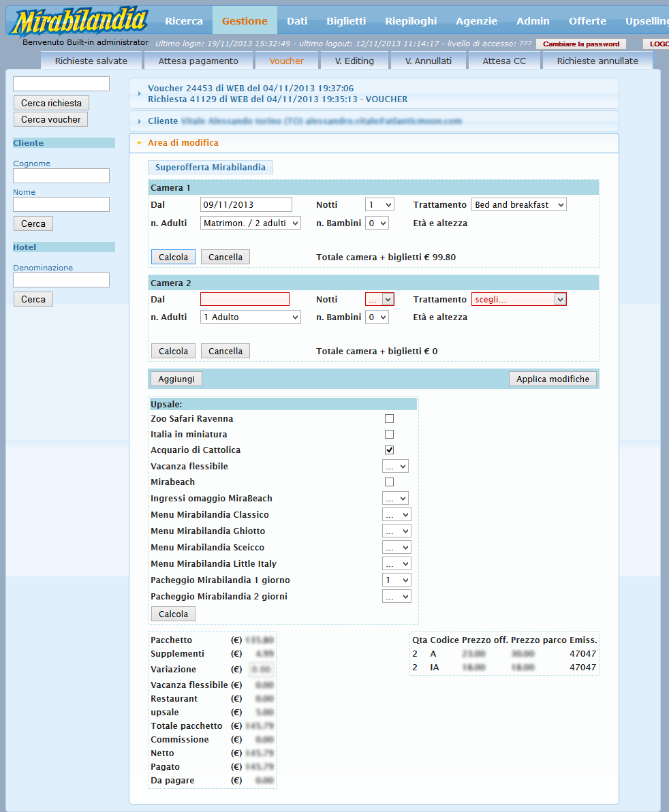Open the Camera 2 n. Adulti dropdown
This screenshot has width=669, height=812.
click(x=251, y=317)
